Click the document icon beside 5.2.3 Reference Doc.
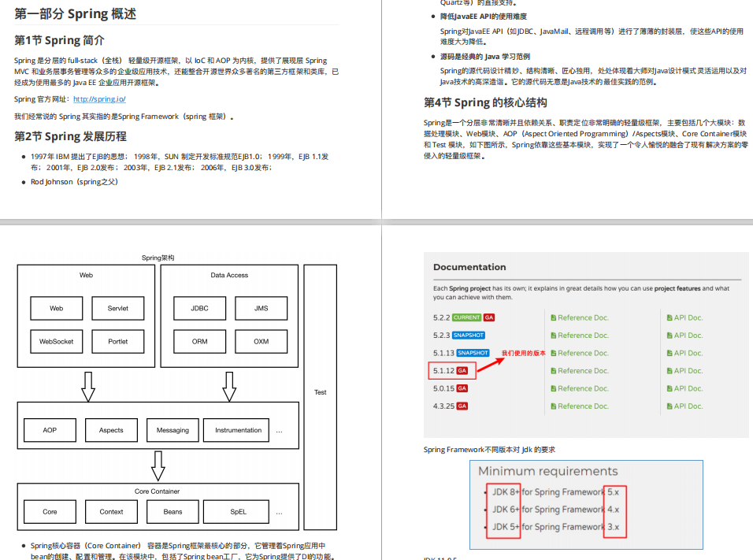 [x=553, y=336]
